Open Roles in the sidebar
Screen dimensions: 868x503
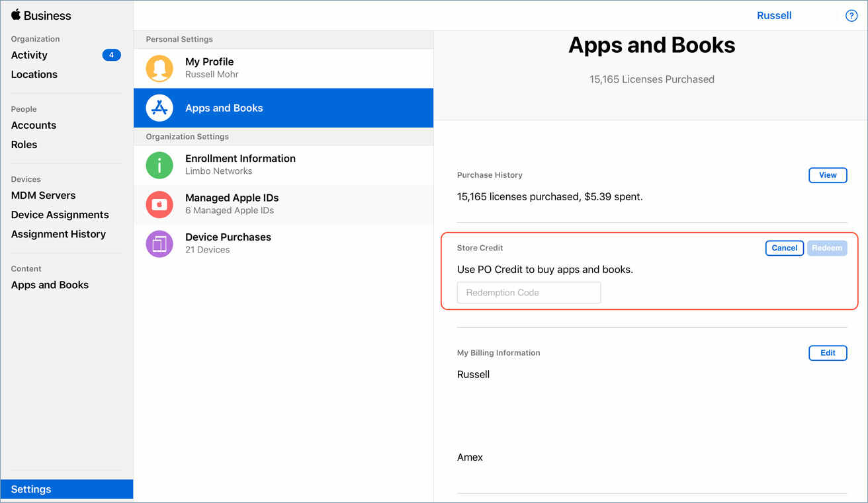point(24,144)
